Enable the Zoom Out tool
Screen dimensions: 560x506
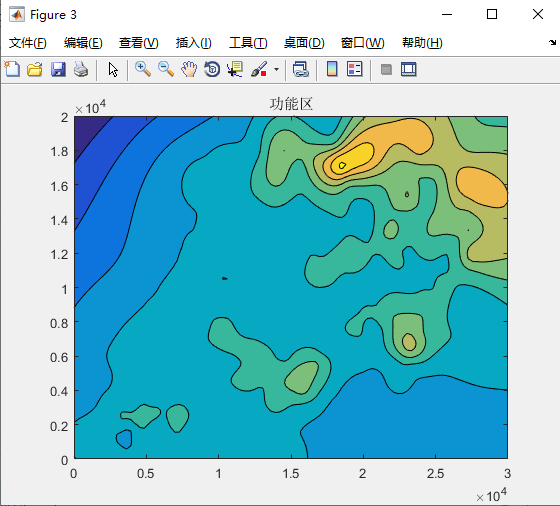coord(166,69)
